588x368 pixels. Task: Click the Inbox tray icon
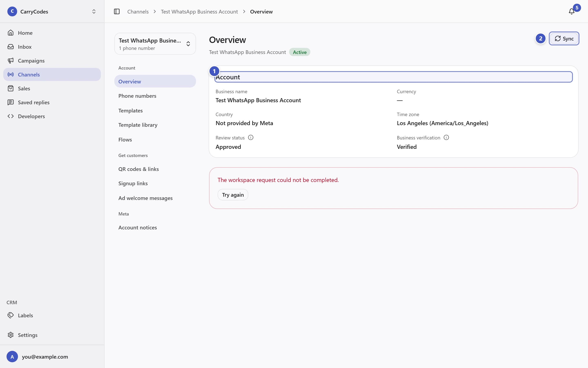click(10, 46)
